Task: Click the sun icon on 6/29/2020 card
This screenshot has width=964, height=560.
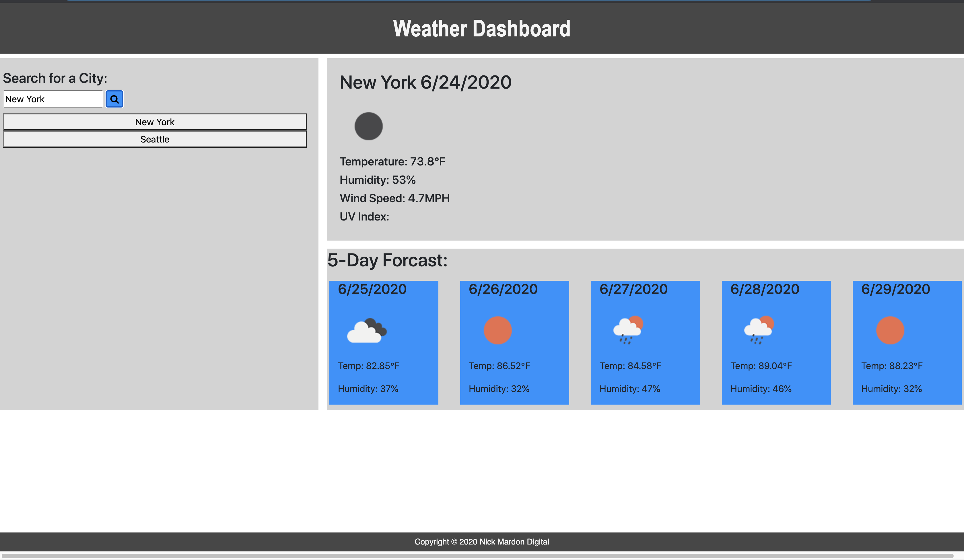Action: click(891, 331)
